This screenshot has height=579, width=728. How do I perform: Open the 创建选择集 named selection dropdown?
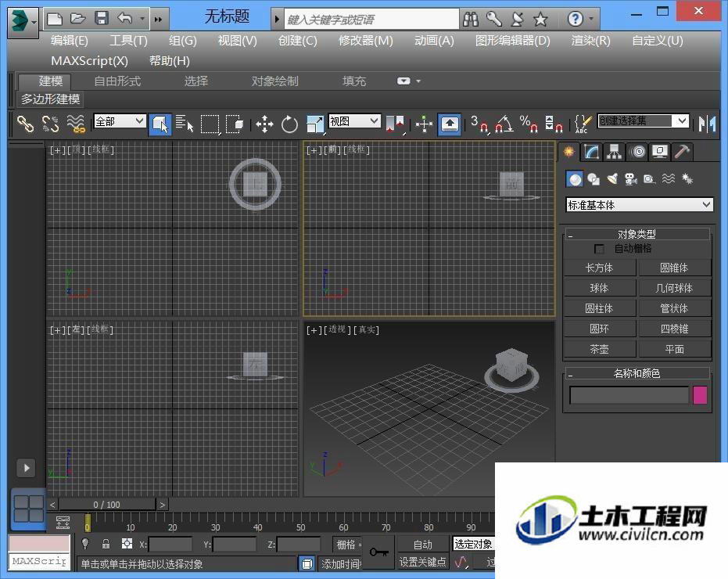pyautogui.click(x=643, y=120)
